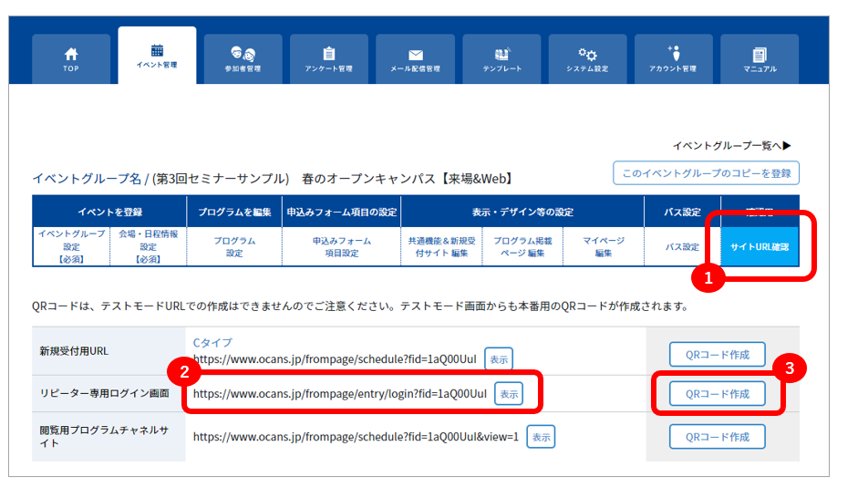
Task: Click the プログラムを編集 header
Action: coord(234,212)
